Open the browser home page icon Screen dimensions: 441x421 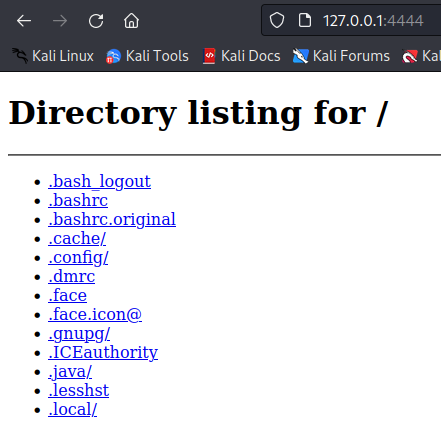pos(131,21)
